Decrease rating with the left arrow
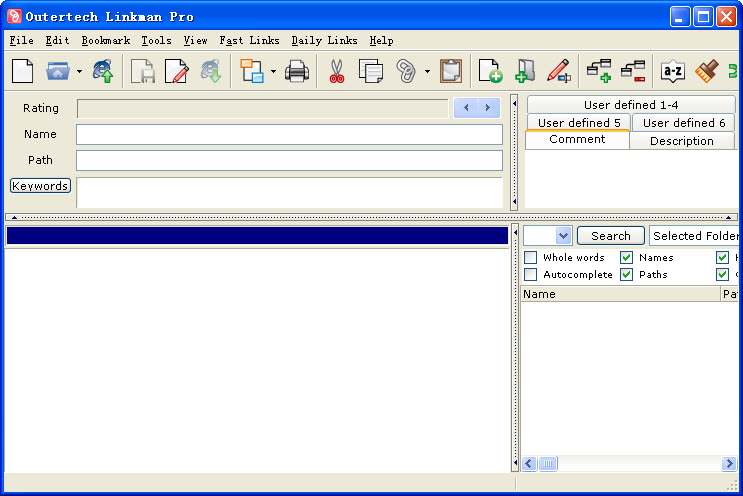The width and height of the screenshot is (743, 496). 466,108
